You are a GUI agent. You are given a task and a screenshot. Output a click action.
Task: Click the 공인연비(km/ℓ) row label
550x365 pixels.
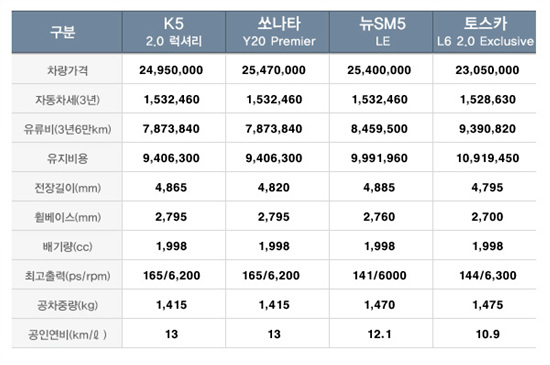click(67, 335)
